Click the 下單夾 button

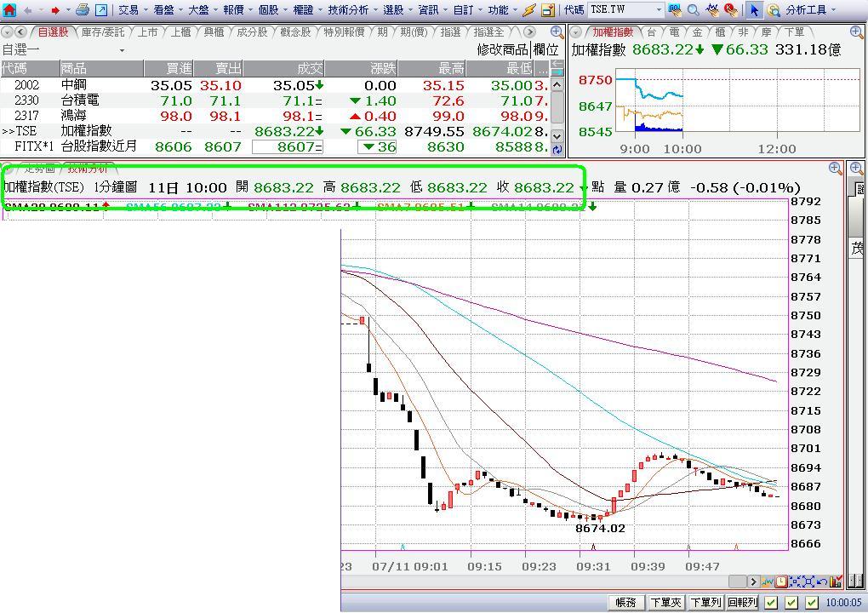coord(665,603)
